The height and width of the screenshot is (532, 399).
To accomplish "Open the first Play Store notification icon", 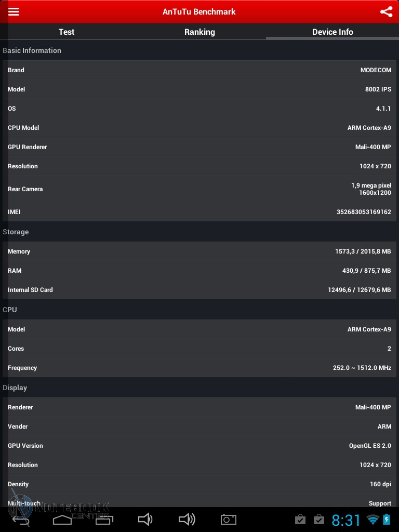I will 300,520.
